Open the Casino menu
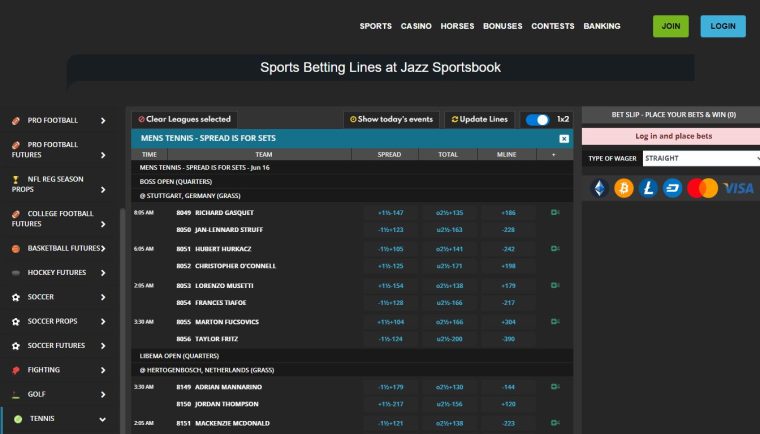Screen dimensions: 760x434 click(x=416, y=26)
